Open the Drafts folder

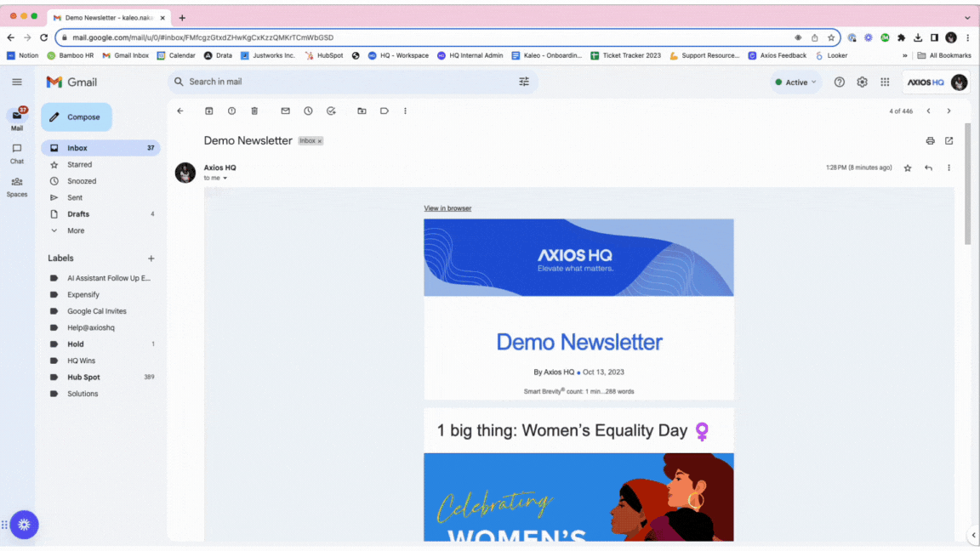coord(78,214)
